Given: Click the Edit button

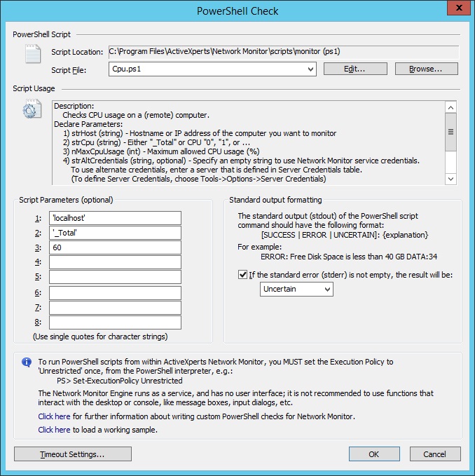Looking at the screenshot, I should tap(355, 69).
